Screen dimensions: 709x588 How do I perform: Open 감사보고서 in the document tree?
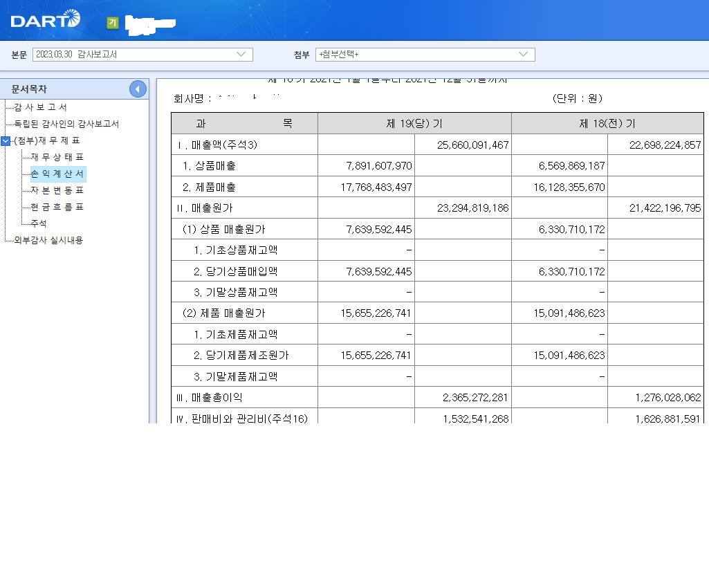41,107
